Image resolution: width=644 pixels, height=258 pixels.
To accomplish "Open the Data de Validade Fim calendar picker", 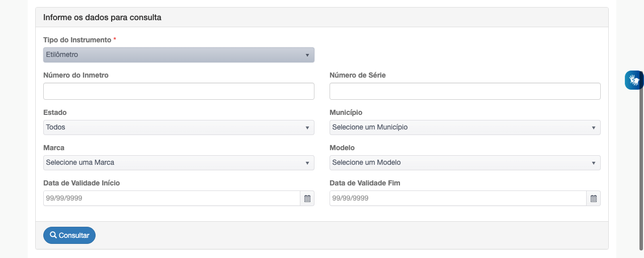I will click(x=594, y=199).
